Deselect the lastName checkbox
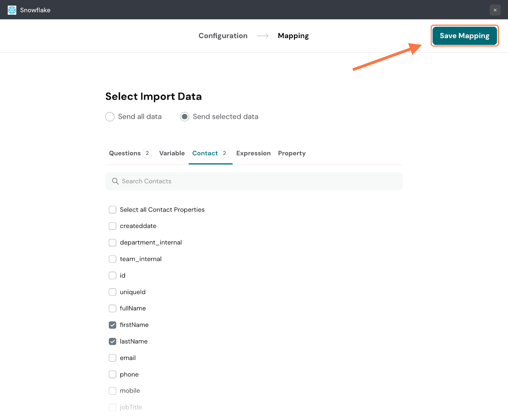Image resolution: width=508 pixels, height=420 pixels. point(112,342)
